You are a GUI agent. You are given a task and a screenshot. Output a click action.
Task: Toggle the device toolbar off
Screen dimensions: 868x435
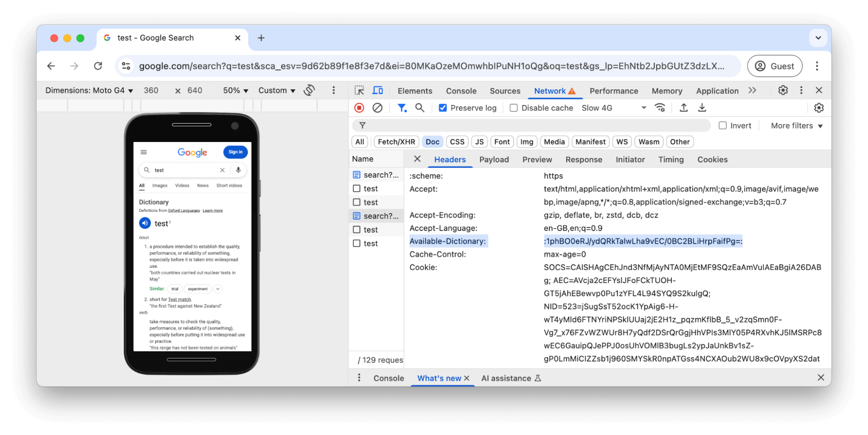(x=377, y=90)
